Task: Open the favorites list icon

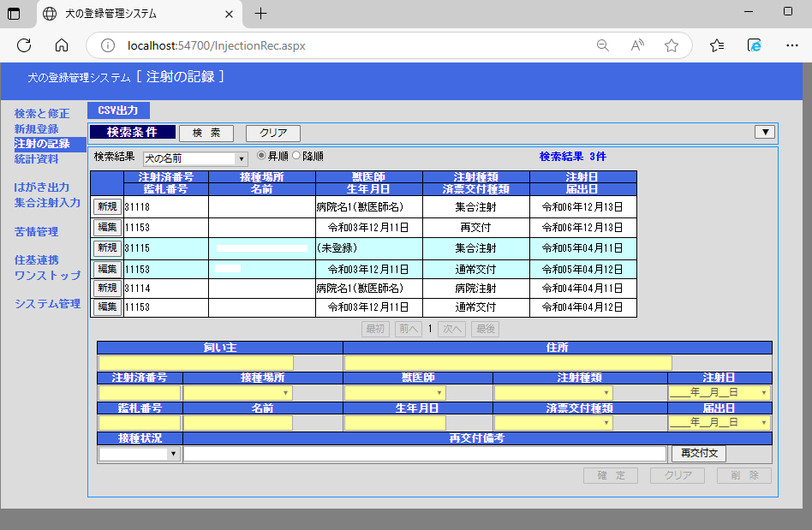Action: click(x=717, y=45)
